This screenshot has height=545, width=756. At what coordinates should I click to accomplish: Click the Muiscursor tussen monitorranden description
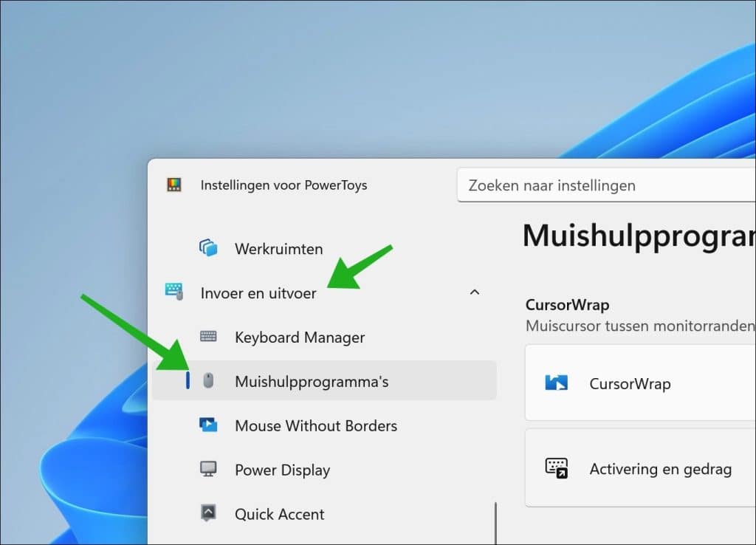640,326
